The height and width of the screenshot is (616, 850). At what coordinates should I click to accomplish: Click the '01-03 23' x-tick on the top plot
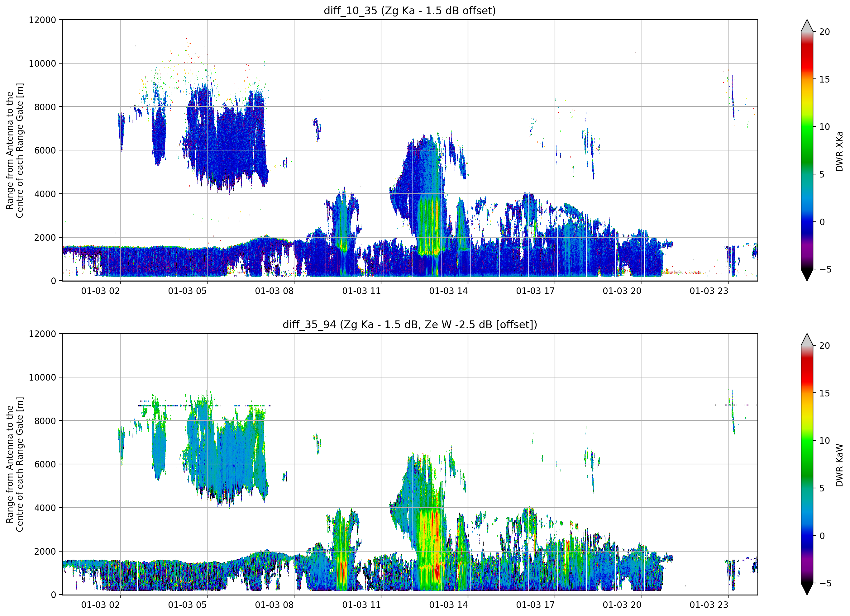(709, 291)
